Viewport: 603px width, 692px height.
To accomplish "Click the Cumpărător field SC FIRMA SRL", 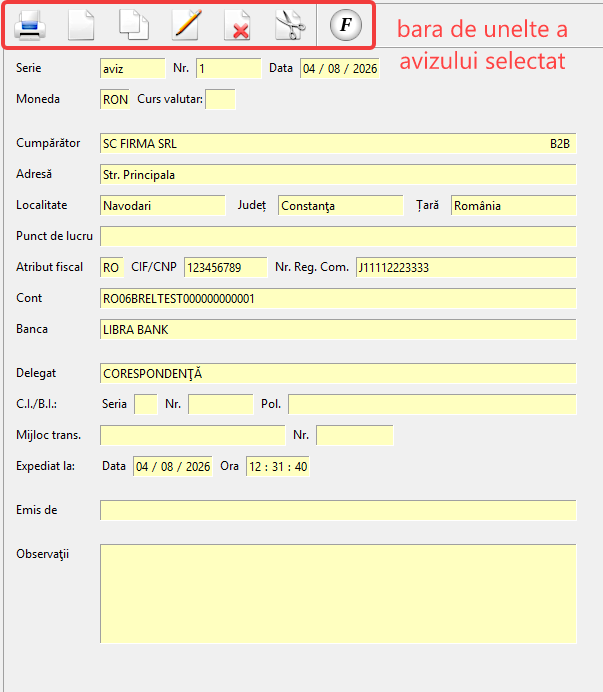I will pos(338,143).
